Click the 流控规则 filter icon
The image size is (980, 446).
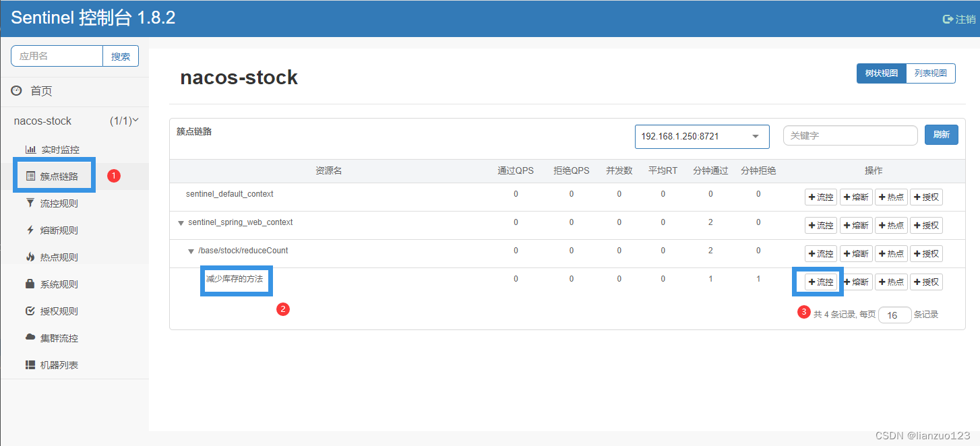30,203
